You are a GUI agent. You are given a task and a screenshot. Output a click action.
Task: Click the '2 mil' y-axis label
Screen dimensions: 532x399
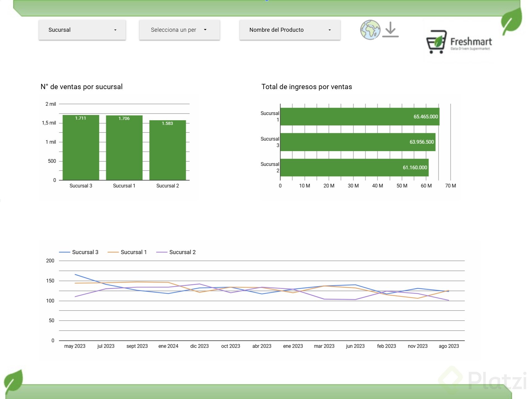(51, 104)
